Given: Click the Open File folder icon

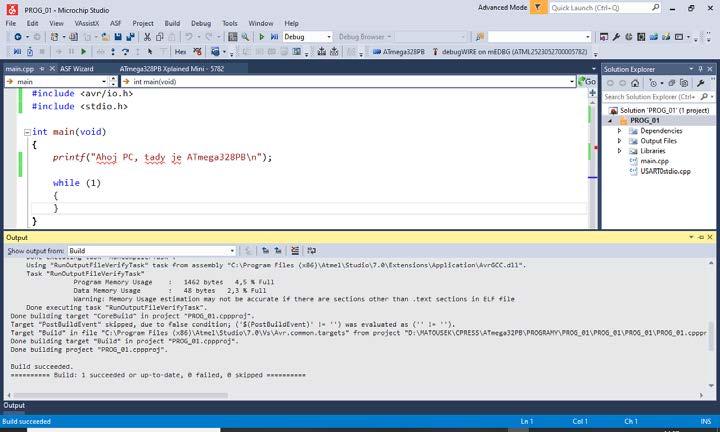Looking at the screenshot, I should (x=105, y=37).
